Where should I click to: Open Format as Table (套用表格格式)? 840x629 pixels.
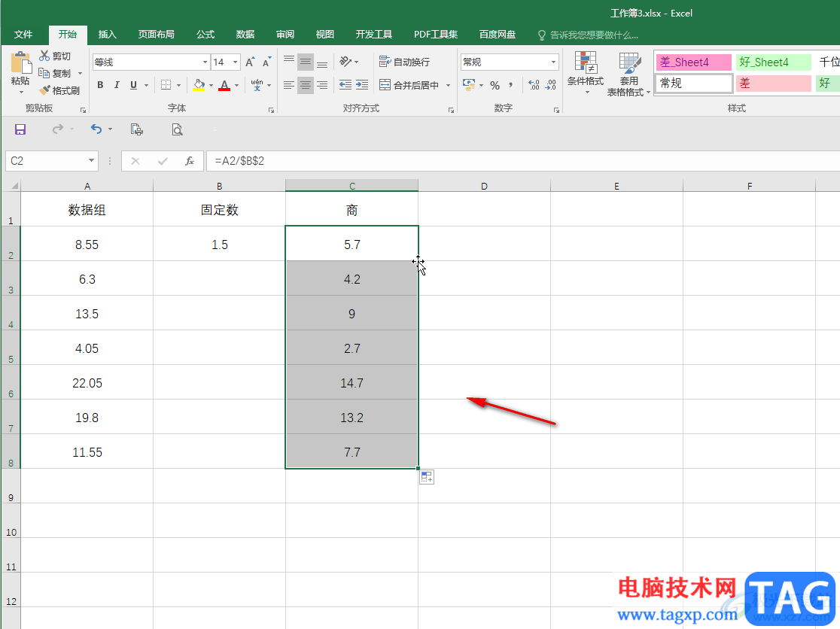click(629, 74)
